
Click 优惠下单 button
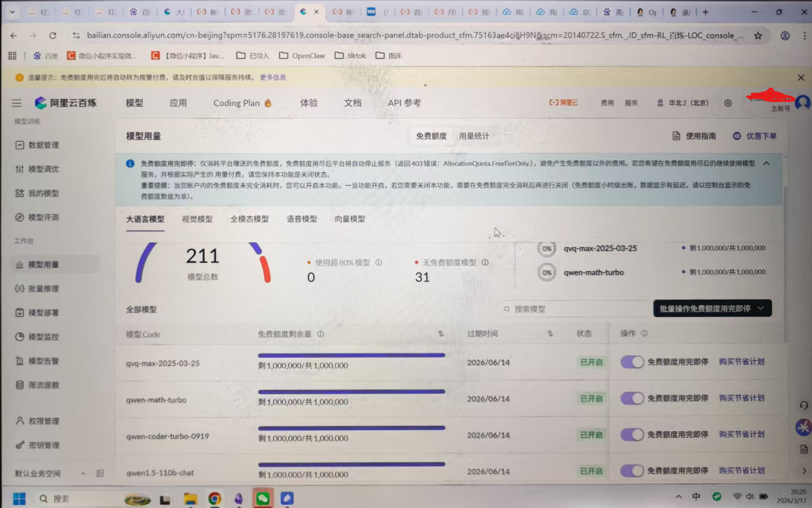pos(755,136)
